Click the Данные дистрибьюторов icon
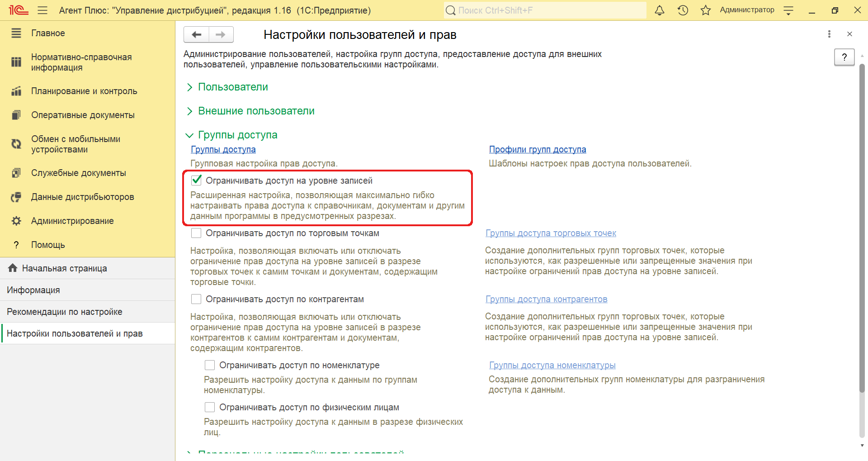 (16, 197)
